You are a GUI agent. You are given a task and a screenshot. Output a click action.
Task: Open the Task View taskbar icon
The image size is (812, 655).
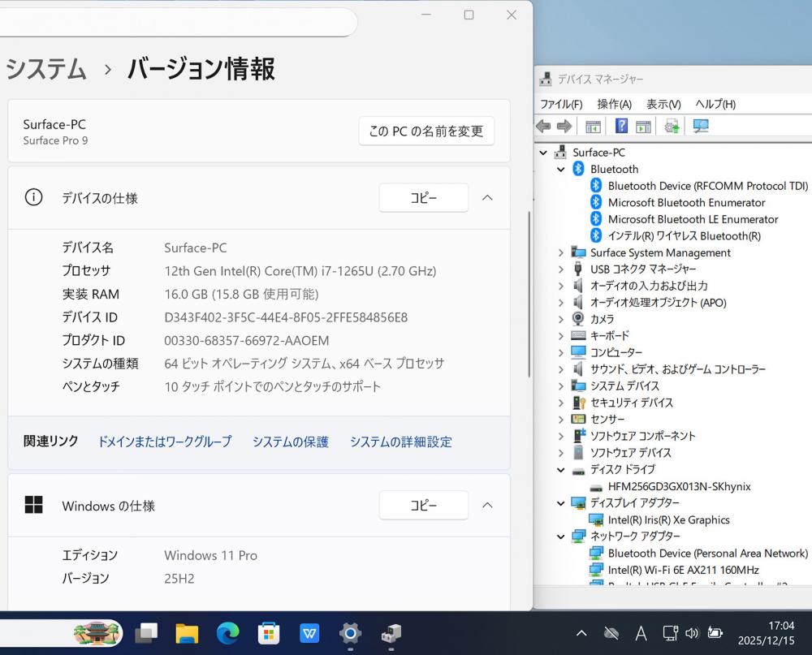(x=146, y=633)
